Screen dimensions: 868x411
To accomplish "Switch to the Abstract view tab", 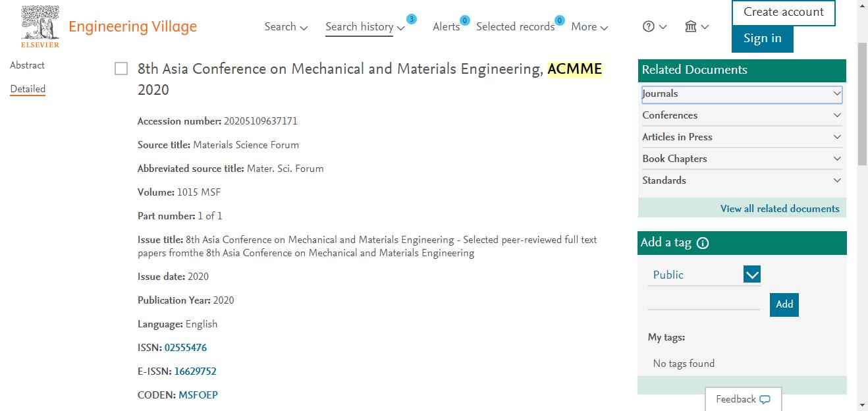I will click(x=28, y=65).
